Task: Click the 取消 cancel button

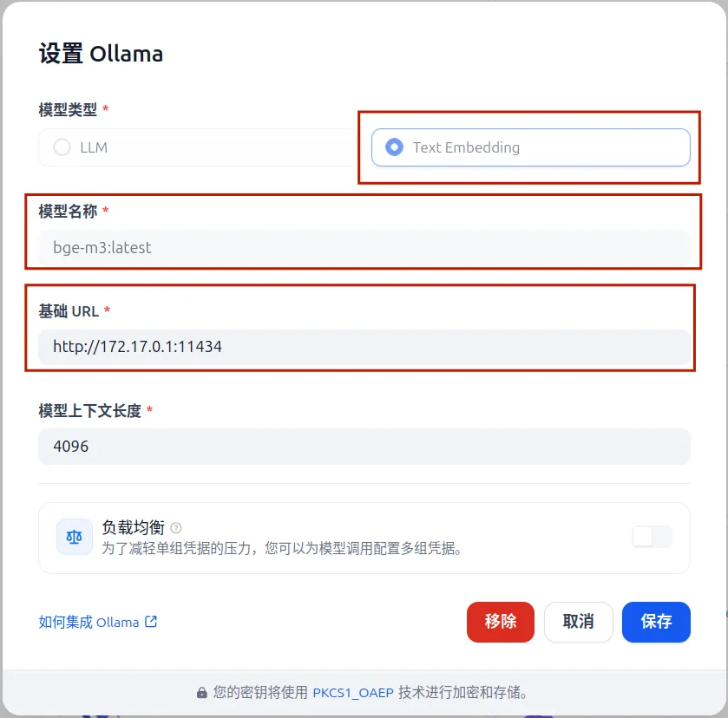Action: click(578, 622)
